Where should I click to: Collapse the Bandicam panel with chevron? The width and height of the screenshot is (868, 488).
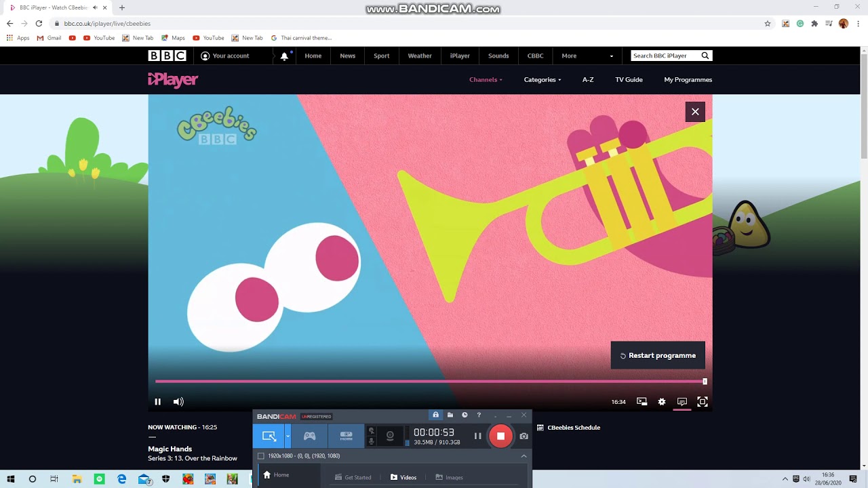524,456
